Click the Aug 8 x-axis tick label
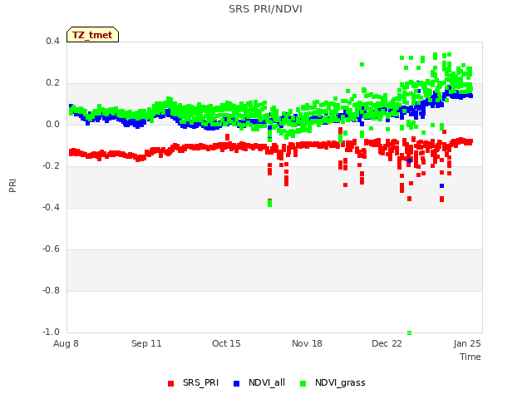The height and width of the screenshot is (399, 532). [66, 343]
